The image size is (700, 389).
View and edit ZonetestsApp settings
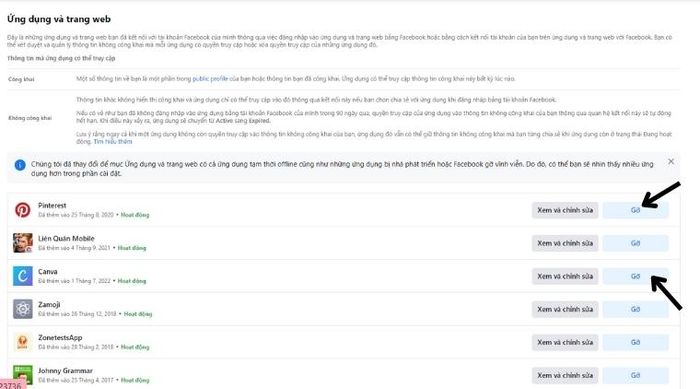click(x=565, y=342)
